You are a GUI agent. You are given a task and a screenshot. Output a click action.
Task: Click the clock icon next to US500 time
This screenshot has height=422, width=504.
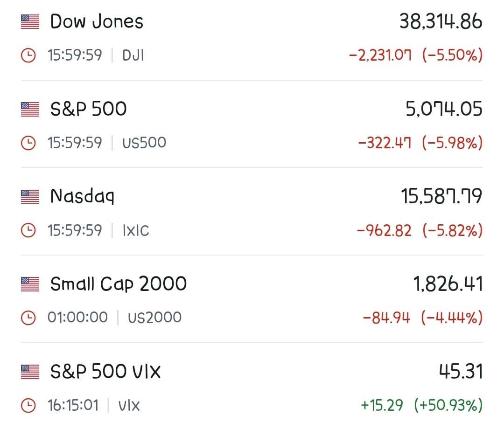[x=28, y=143]
